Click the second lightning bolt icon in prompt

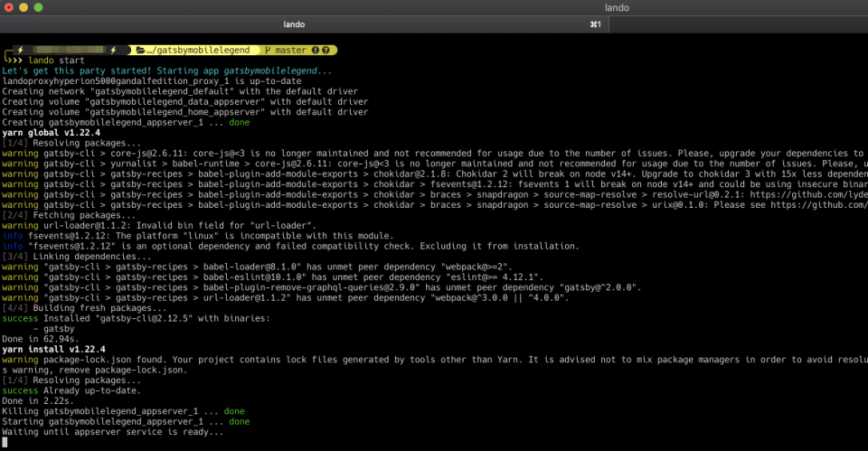[x=114, y=50]
